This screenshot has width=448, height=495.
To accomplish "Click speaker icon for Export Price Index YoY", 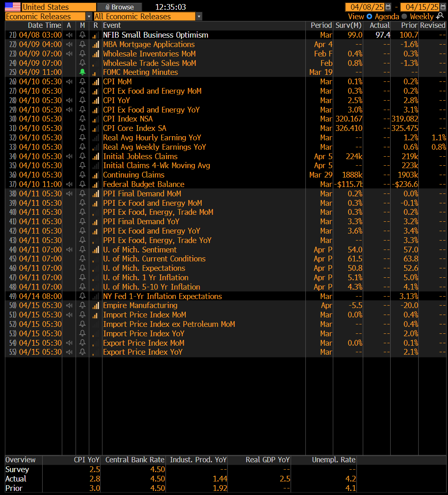I will tap(69, 352).
